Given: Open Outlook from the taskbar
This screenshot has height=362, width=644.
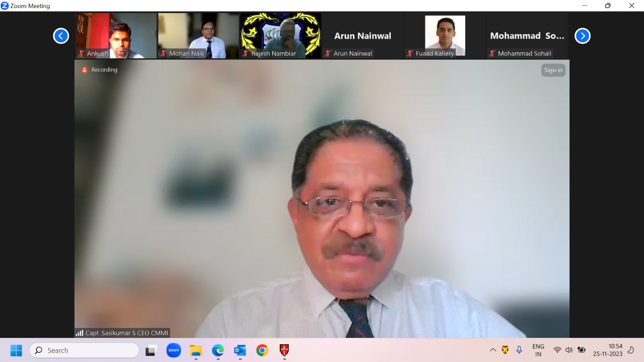Looking at the screenshot, I should [x=240, y=350].
